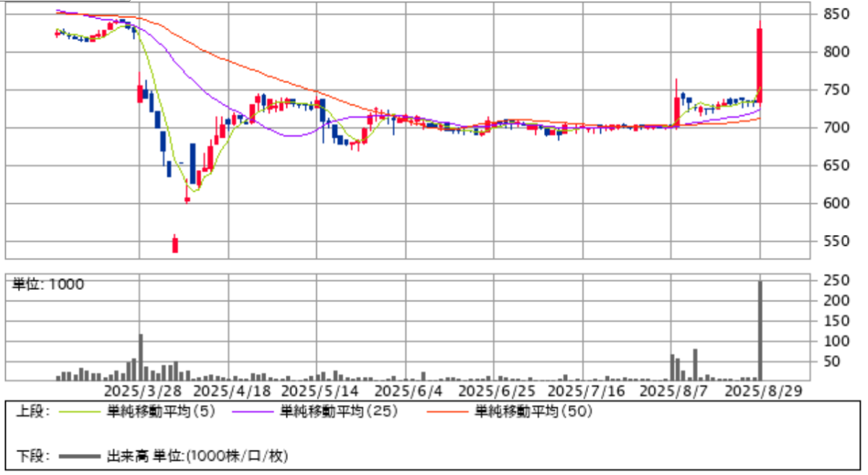The width and height of the screenshot is (868, 475).
Task: Click the 出来高 単位:(1000株/口/枚) legend text
Action: point(197,456)
